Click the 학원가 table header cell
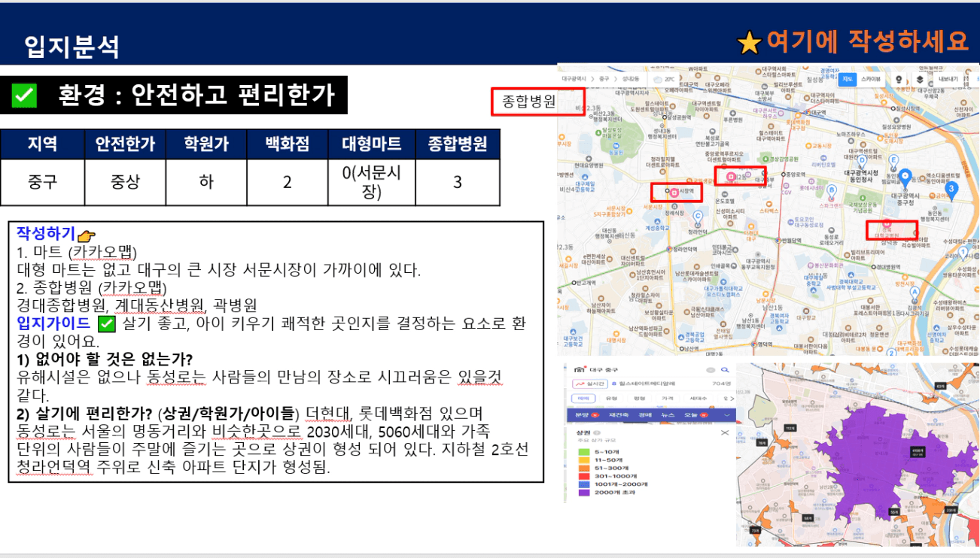The width and height of the screenshot is (980, 558). coord(206,144)
